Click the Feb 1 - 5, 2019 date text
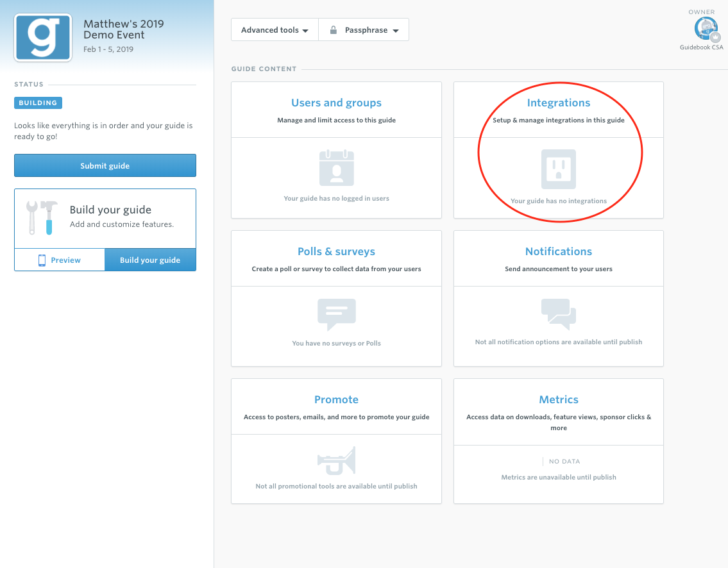The width and height of the screenshot is (728, 568). 108,49
